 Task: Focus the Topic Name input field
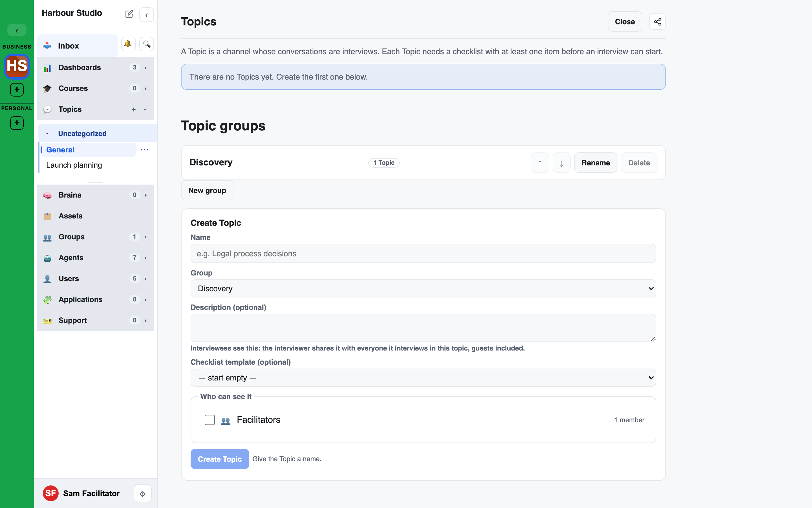coord(423,254)
